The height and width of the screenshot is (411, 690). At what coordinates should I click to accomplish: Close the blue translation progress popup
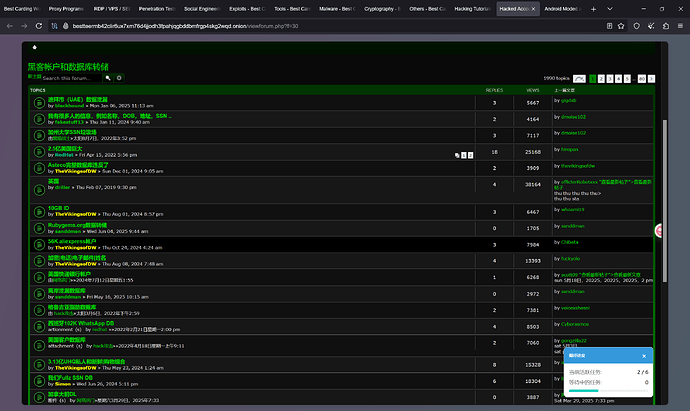[x=644, y=356]
